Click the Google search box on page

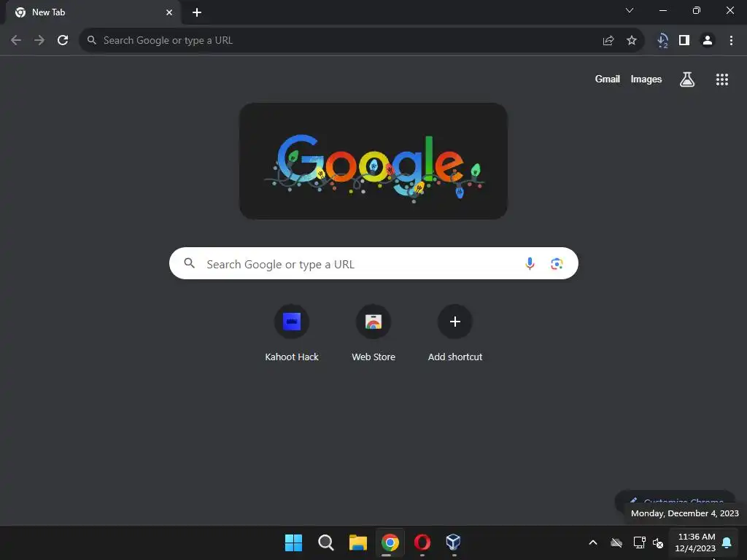tap(373, 263)
